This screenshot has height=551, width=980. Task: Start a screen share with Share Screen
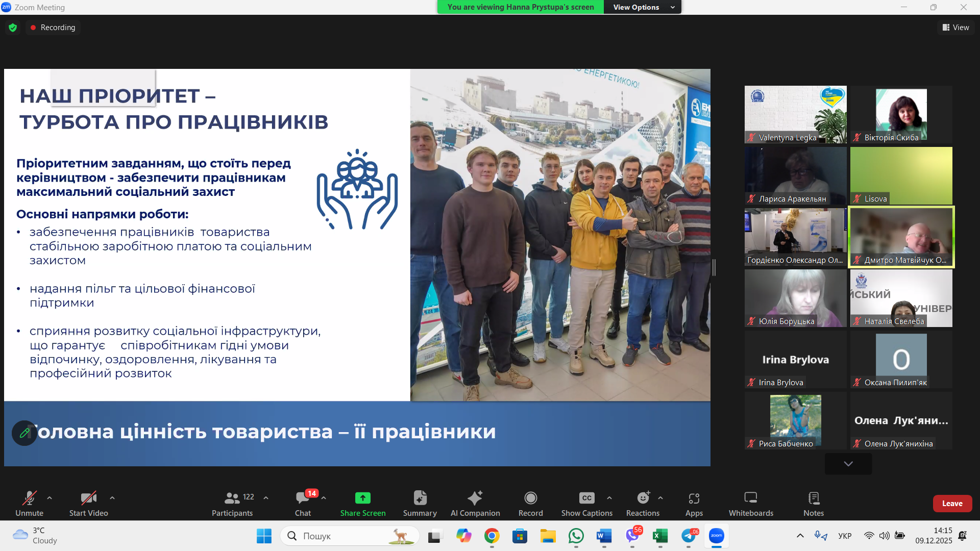tap(362, 504)
